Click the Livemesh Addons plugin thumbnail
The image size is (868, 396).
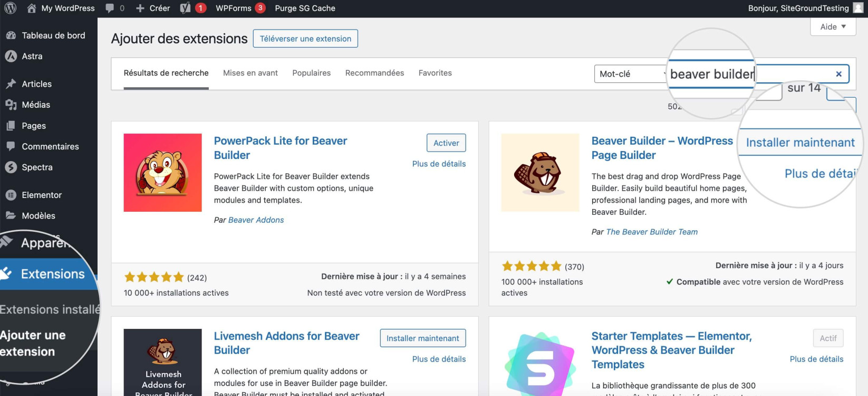[162, 362]
